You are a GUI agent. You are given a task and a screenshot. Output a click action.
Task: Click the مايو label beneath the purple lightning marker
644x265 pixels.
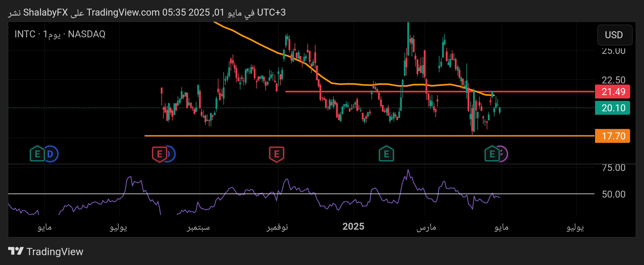click(x=501, y=227)
